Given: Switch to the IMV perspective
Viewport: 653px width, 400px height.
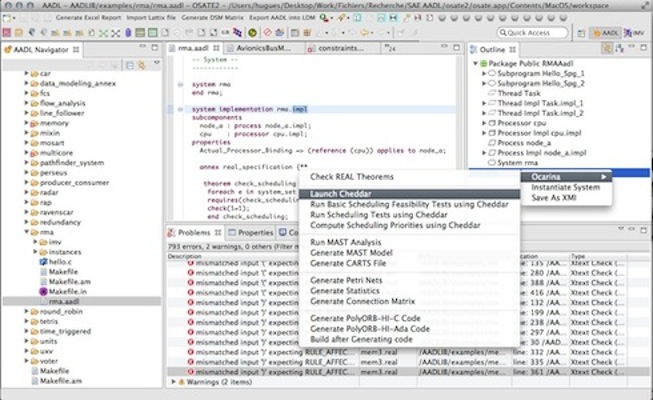Looking at the screenshot, I should click(x=634, y=33).
